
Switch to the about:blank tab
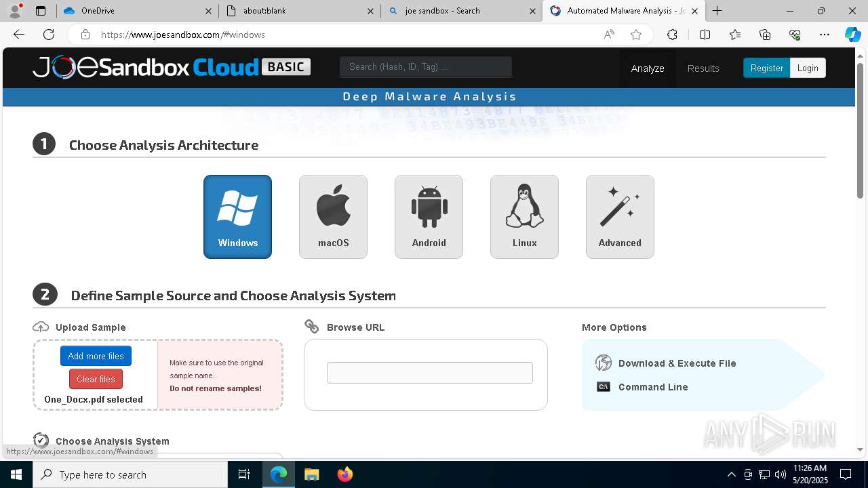click(x=300, y=11)
